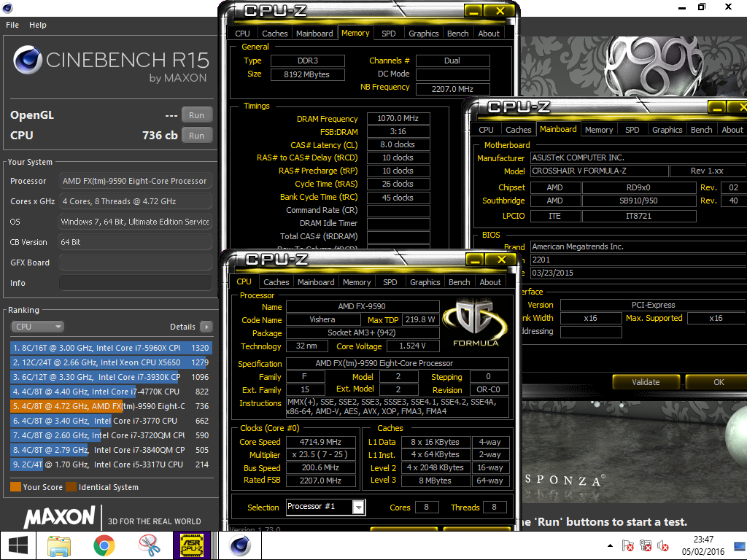The height and width of the screenshot is (560, 747).
Task: Select Cinebench taskbar icon
Action: click(239, 545)
